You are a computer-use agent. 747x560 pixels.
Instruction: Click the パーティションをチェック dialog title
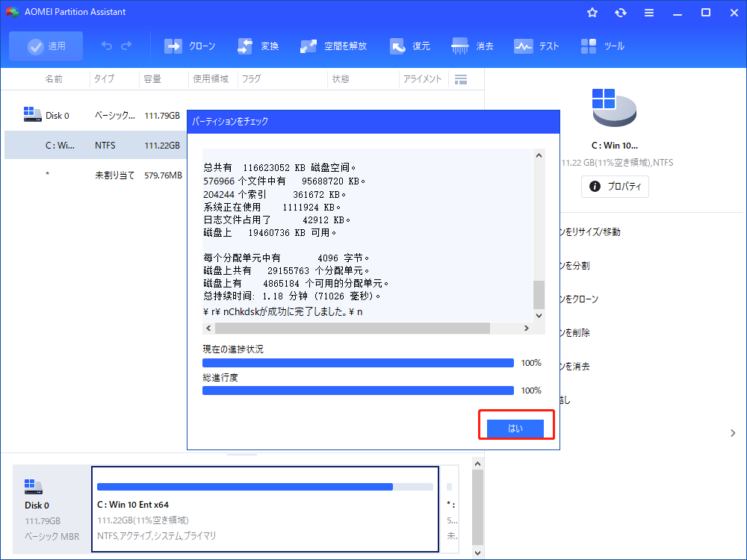pyautogui.click(x=230, y=122)
